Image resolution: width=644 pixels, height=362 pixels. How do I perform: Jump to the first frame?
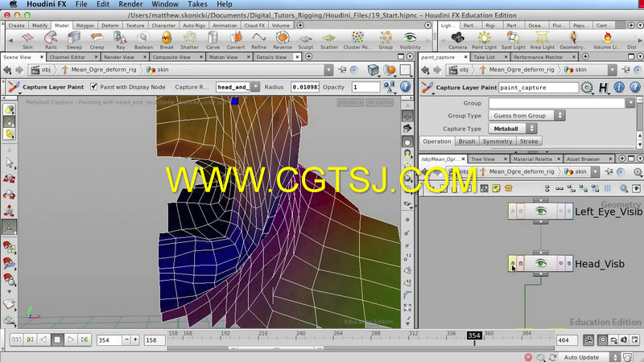pos(16,339)
